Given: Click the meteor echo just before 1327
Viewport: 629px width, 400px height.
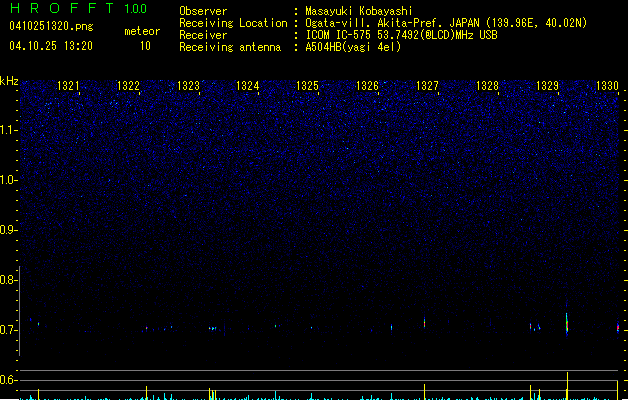Looking at the screenshot, I should pyautogui.click(x=424, y=322).
